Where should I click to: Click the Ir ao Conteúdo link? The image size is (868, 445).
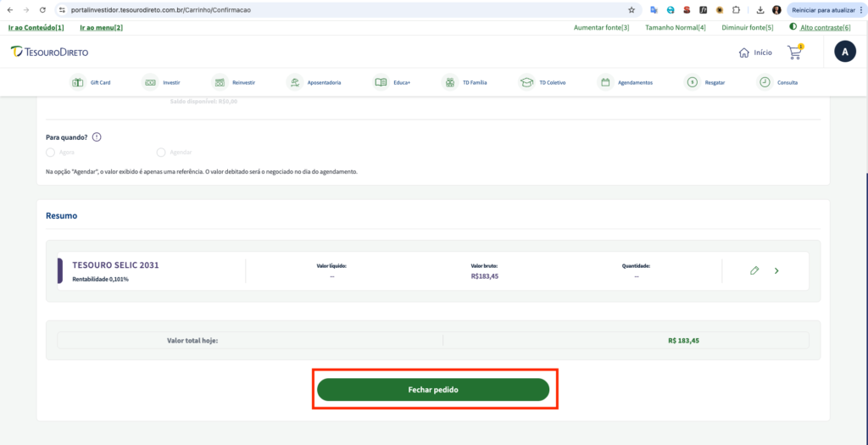tap(36, 28)
